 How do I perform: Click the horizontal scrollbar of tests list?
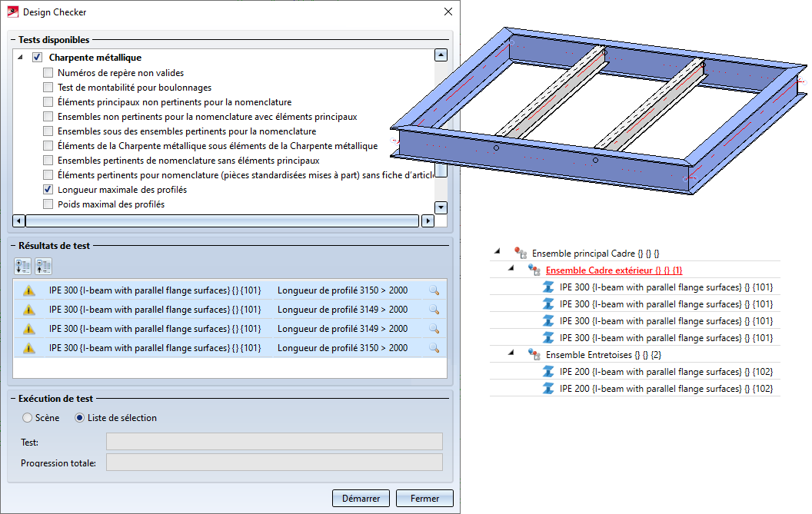[x=223, y=221]
